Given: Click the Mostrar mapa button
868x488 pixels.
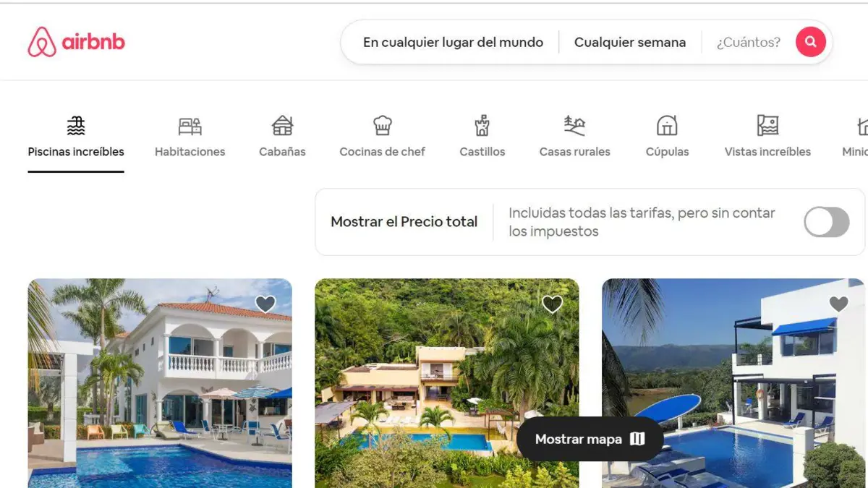Looking at the screenshot, I should [590, 439].
